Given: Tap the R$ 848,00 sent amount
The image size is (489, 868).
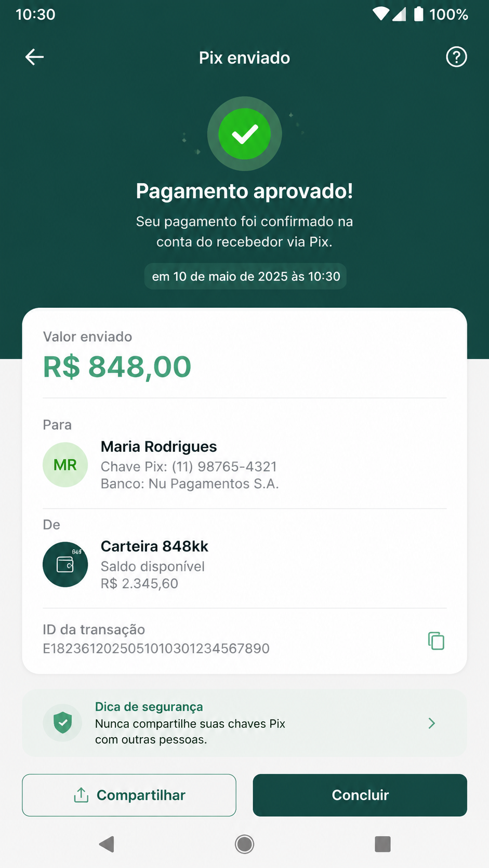Looking at the screenshot, I should 117,367.
